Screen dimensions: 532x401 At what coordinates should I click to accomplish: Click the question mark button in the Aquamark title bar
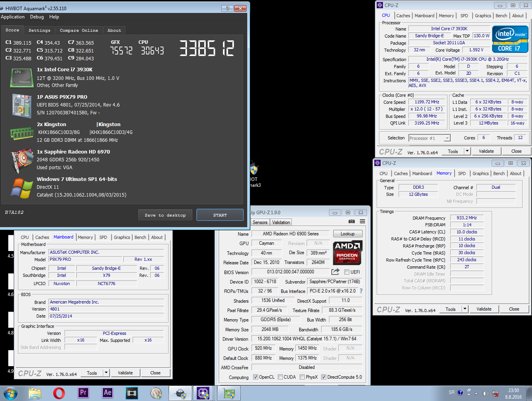coord(227,8)
